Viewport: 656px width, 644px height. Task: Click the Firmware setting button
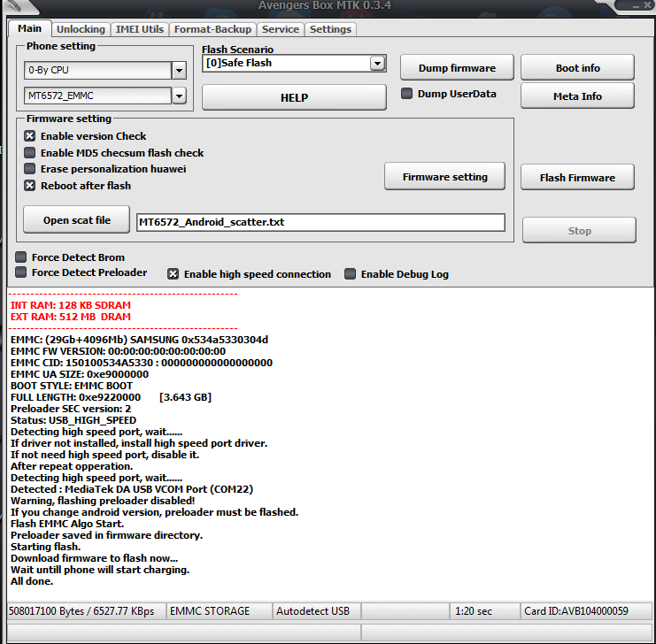(x=444, y=177)
